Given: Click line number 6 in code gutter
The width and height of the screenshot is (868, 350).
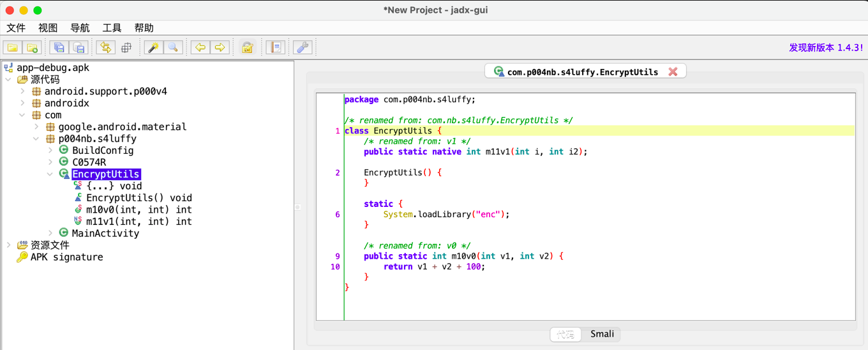Looking at the screenshot, I should (x=338, y=215).
